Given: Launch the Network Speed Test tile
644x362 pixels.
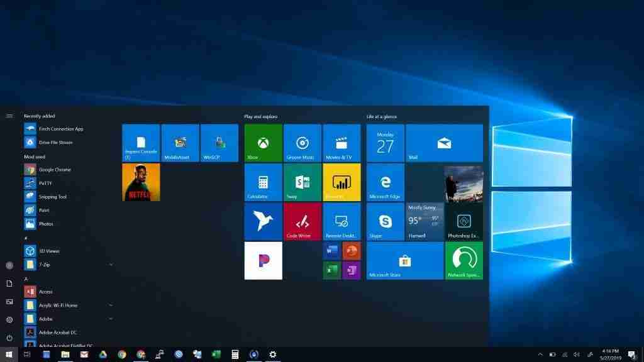Looking at the screenshot, I should tap(464, 261).
